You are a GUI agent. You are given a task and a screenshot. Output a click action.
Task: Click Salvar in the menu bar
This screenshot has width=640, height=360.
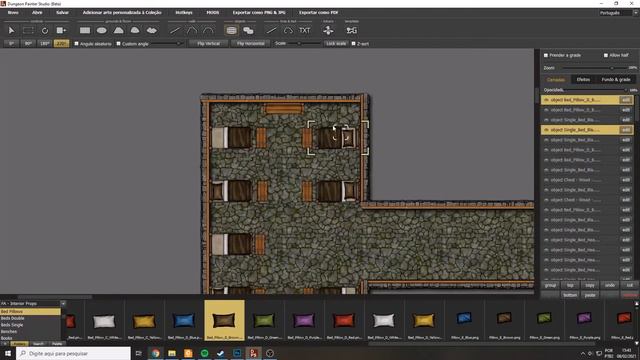point(62,13)
